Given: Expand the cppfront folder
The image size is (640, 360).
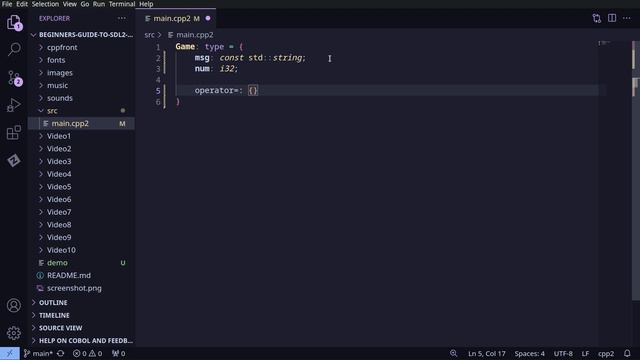Looking at the screenshot, I should pyautogui.click(x=82, y=47).
